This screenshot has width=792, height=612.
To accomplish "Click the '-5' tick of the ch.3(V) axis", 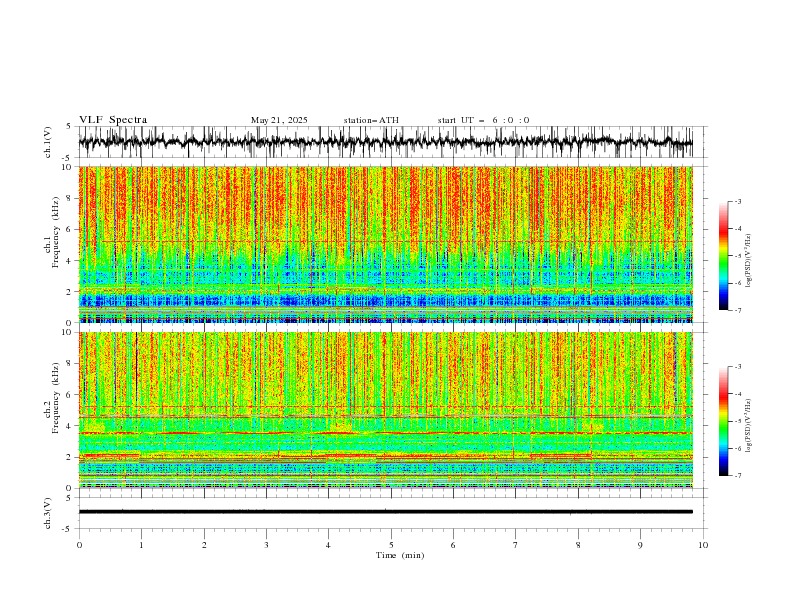I will tap(67, 529).
